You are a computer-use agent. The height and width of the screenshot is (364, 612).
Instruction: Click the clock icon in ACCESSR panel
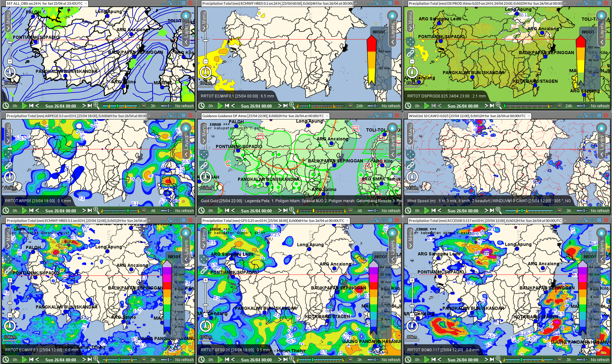[408, 360]
